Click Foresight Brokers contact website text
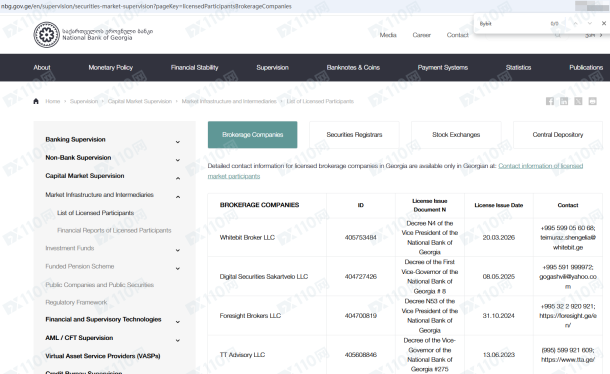 click(568, 320)
